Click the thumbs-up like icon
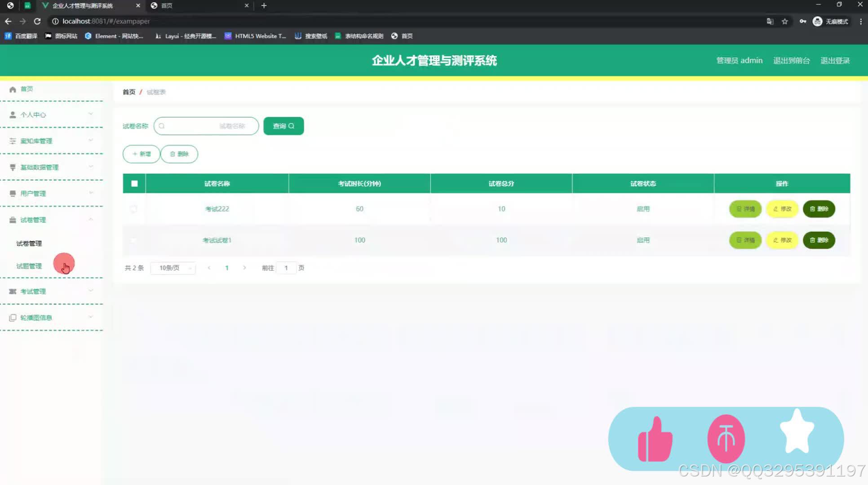The image size is (868, 485). pyautogui.click(x=655, y=439)
